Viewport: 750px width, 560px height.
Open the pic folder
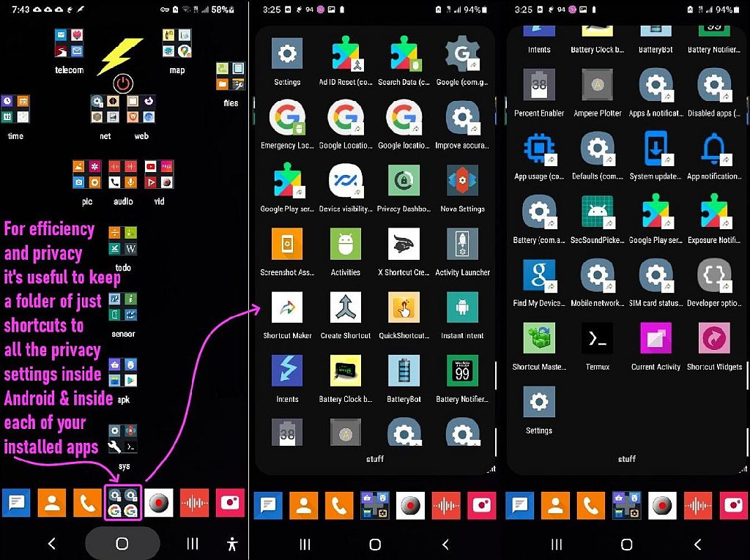tap(87, 174)
